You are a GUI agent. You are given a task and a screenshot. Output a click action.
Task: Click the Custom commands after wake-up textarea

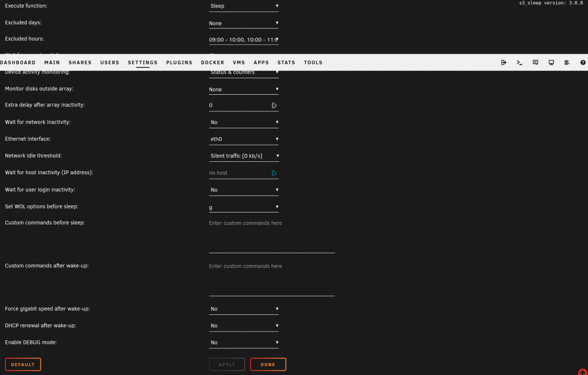pyautogui.click(x=272, y=279)
